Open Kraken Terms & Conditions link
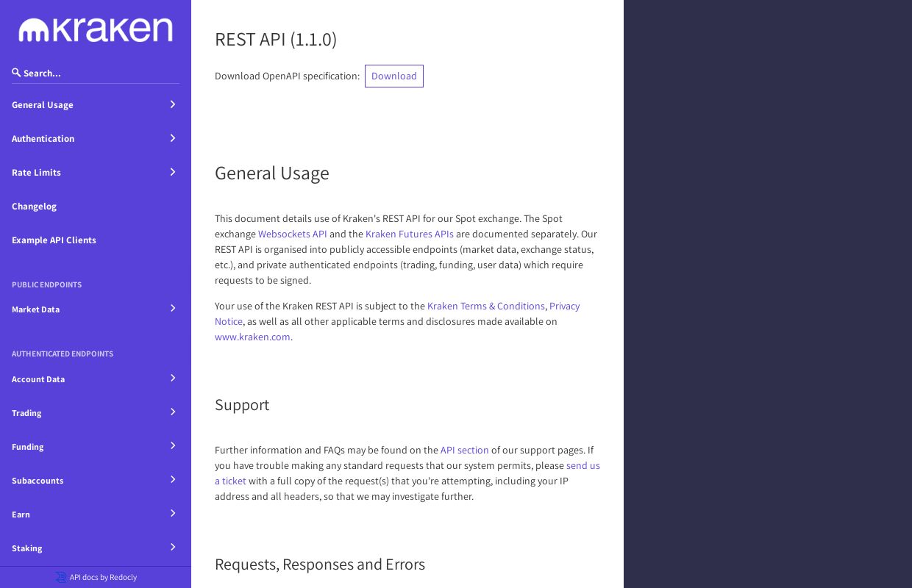The height and width of the screenshot is (588, 912). tap(486, 306)
